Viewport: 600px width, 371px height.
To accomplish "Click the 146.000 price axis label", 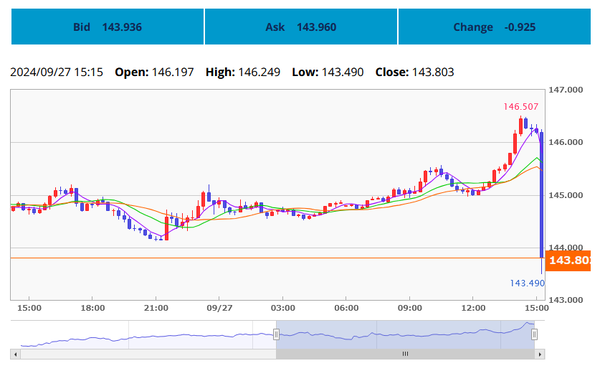I will [566, 142].
